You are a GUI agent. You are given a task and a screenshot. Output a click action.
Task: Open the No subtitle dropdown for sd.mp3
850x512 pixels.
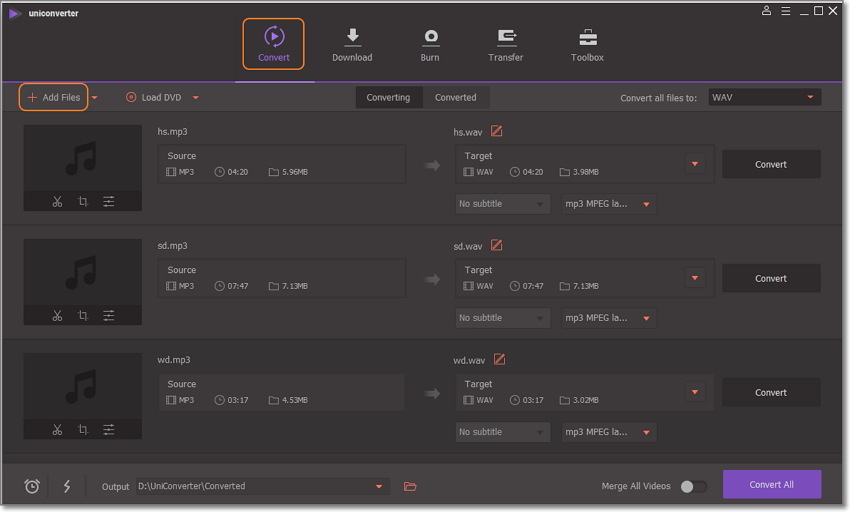coord(502,318)
